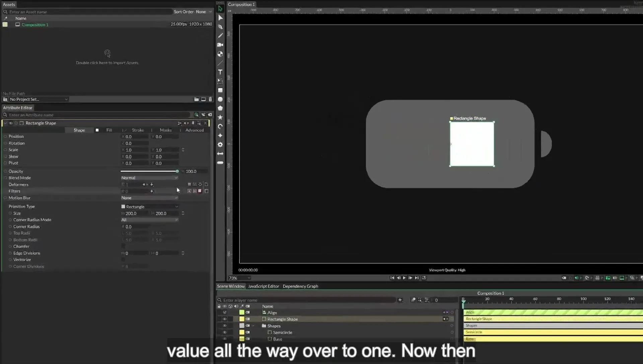Toggle visibility of the Semicircle layer

point(225,333)
